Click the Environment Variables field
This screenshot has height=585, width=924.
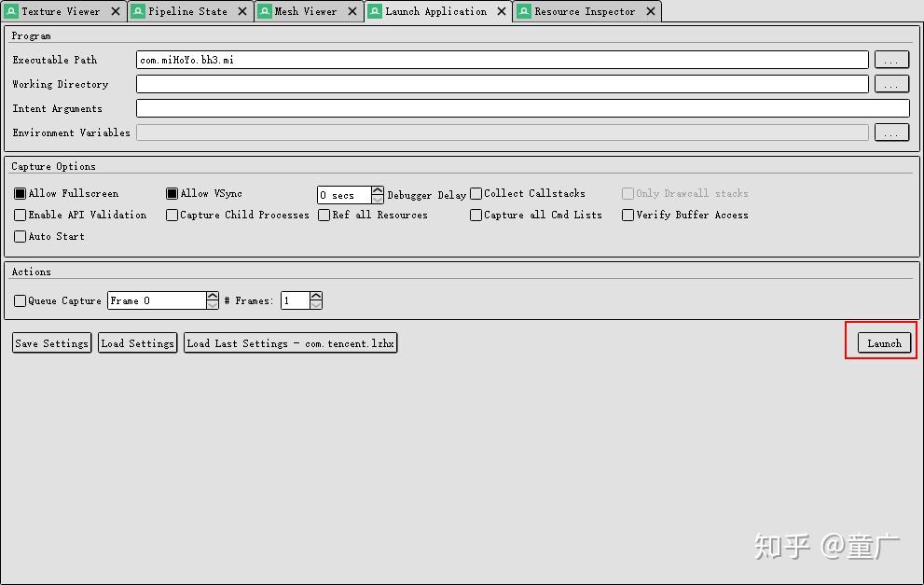[502, 132]
